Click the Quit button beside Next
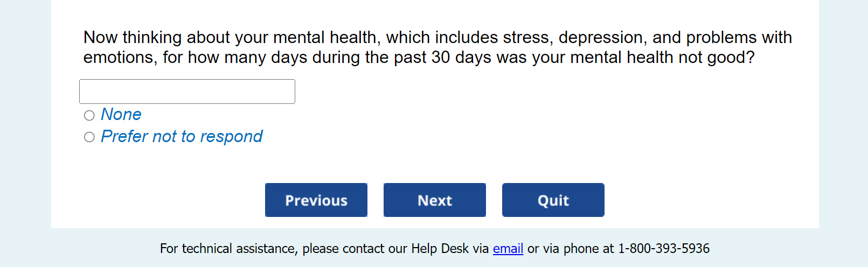 (x=553, y=200)
